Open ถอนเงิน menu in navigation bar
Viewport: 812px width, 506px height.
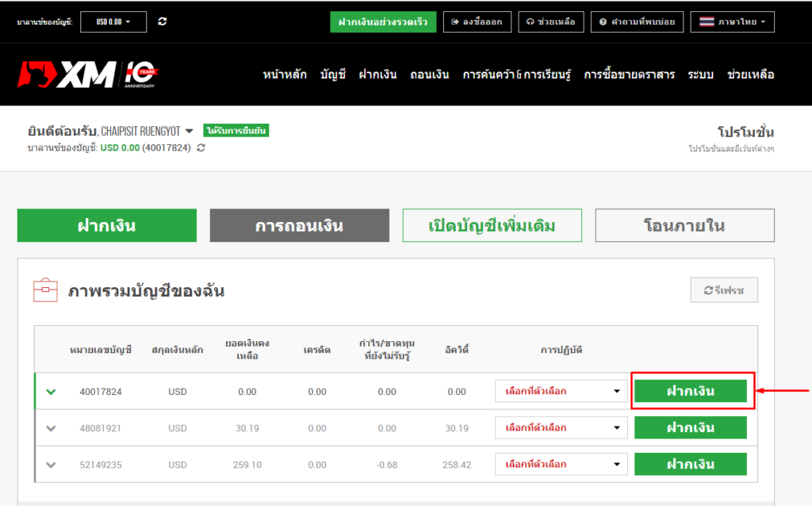[x=429, y=75]
